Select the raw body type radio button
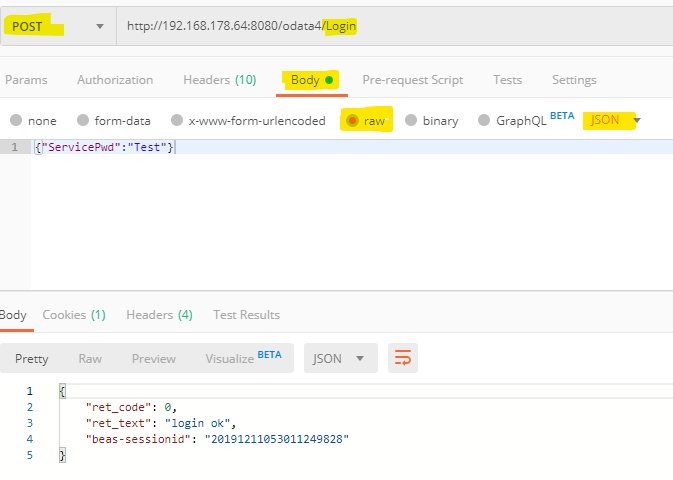673x480 pixels. (x=352, y=121)
